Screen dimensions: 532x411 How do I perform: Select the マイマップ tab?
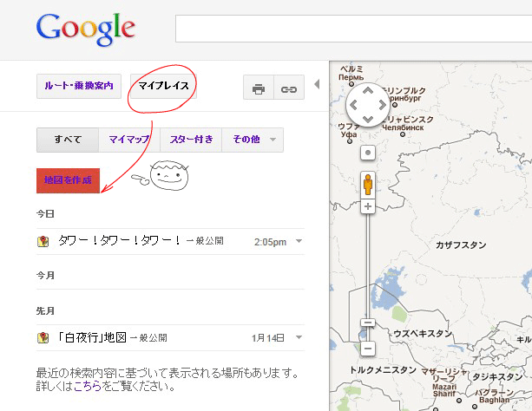coord(129,140)
